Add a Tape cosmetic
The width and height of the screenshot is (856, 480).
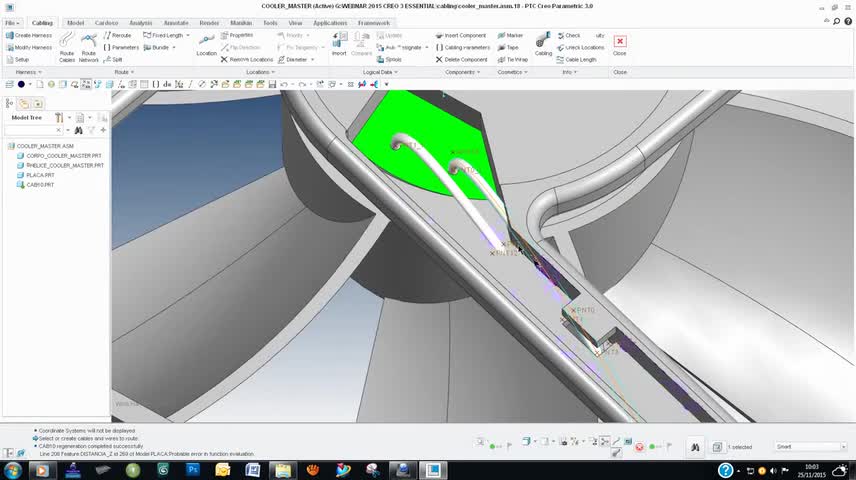(x=508, y=48)
